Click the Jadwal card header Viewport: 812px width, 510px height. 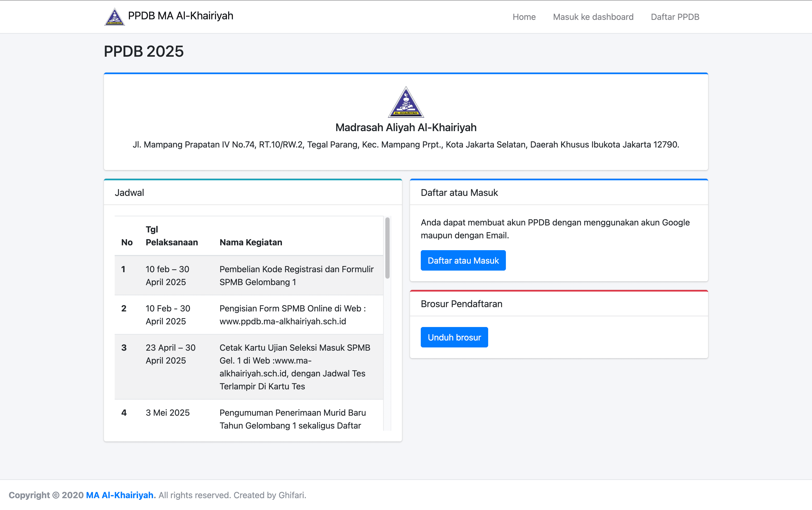[253, 193]
